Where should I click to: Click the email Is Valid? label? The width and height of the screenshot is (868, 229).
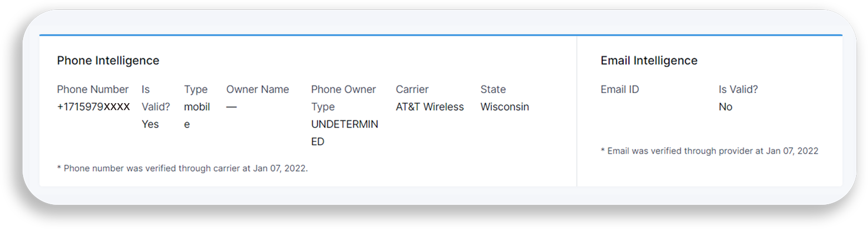pos(738,89)
